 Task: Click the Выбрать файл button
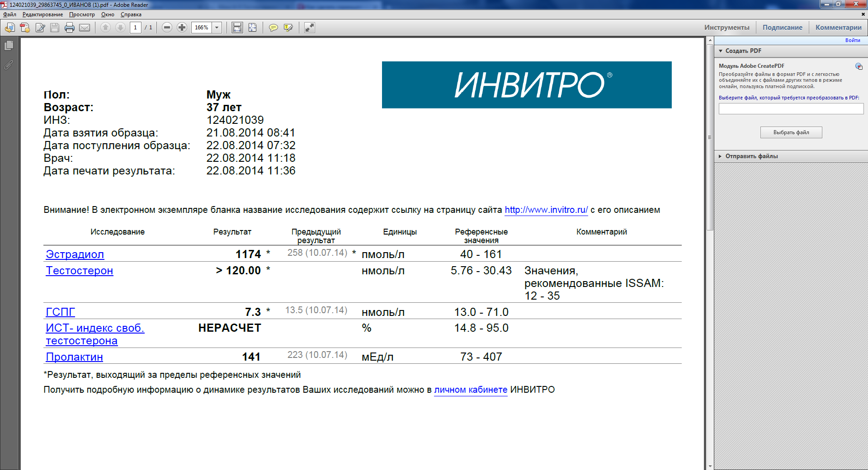click(791, 132)
